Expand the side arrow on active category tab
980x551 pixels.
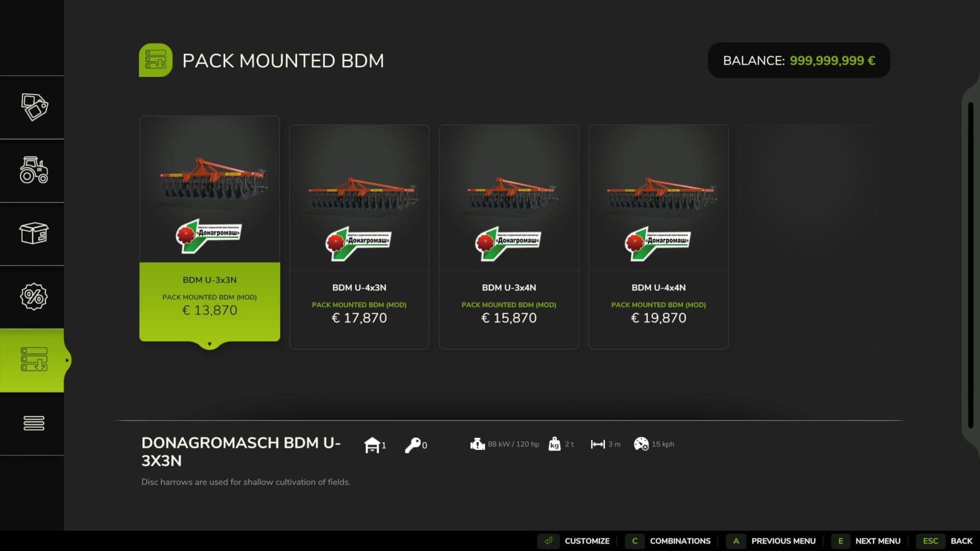coord(67,360)
